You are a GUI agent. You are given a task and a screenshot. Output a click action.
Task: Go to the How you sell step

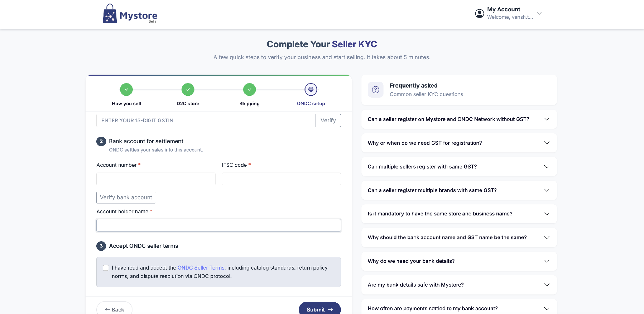126,104
